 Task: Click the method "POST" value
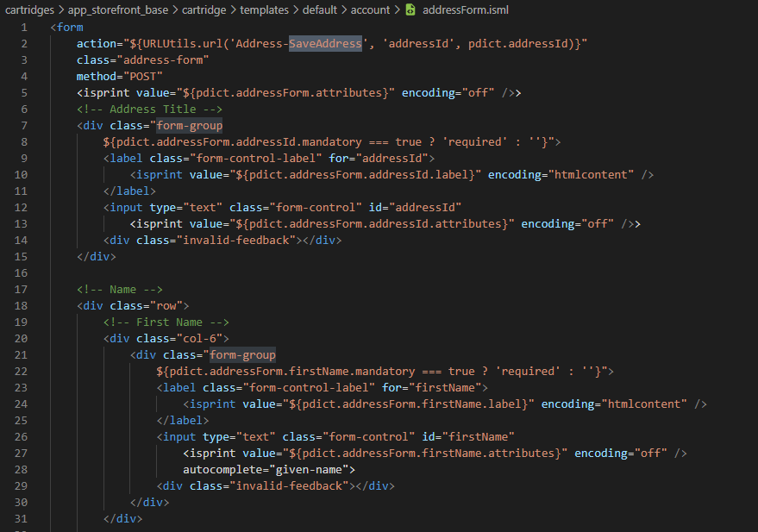click(143, 77)
